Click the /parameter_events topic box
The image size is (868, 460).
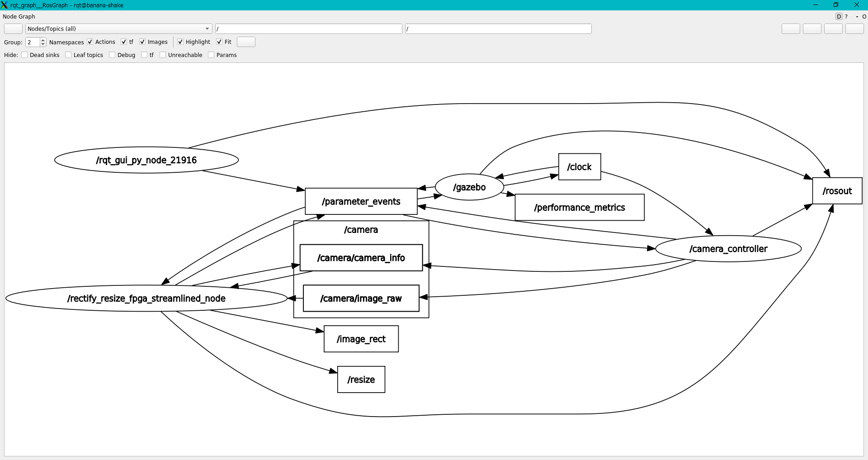point(361,201)
